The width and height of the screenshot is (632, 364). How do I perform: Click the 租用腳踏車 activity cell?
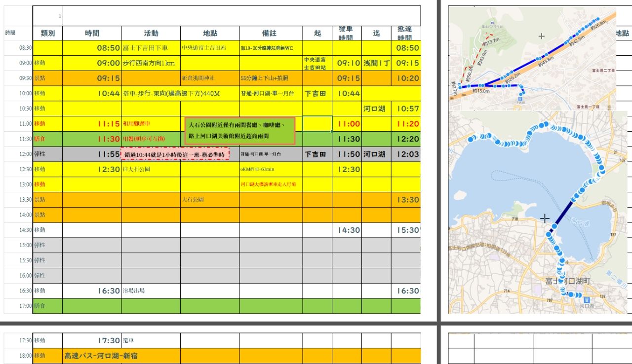click(x=151, y=124)
